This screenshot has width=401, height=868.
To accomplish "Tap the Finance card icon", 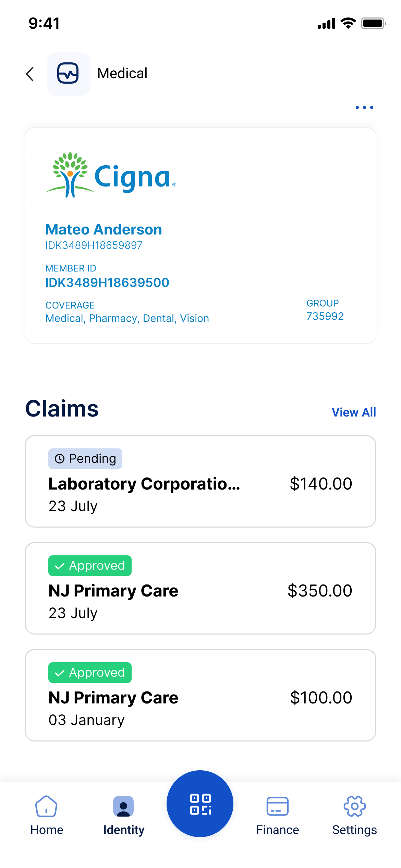I will (277, 806).
